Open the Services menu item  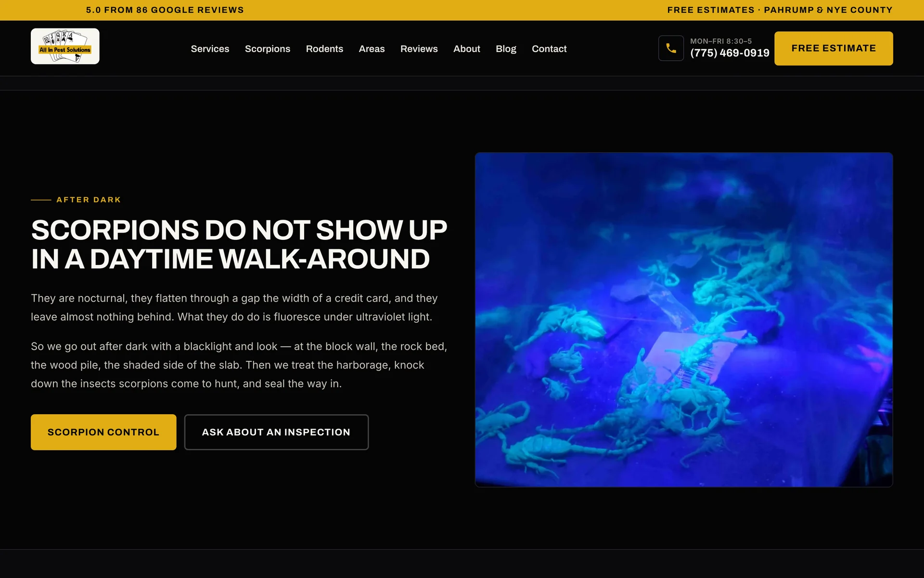[x=210, y=49]
